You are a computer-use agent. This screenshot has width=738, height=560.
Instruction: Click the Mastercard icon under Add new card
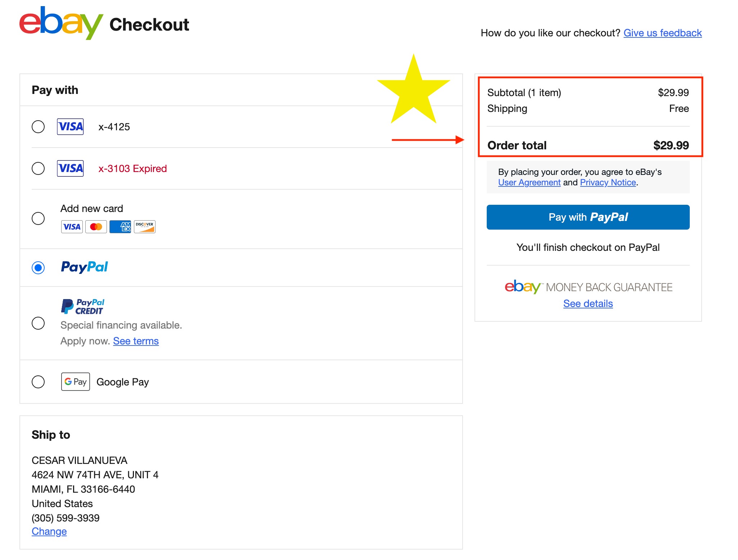coord(96,226)
